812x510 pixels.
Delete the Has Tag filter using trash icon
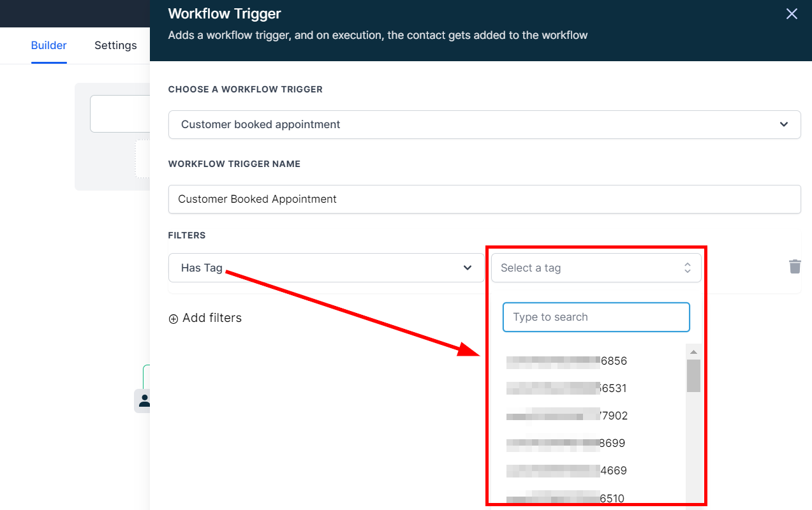click(795, 266)
